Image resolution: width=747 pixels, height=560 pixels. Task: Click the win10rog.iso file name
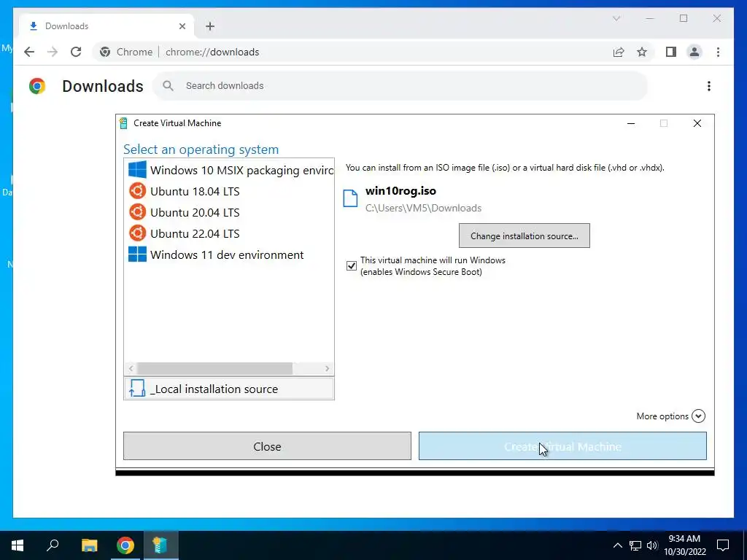point(400,191)
